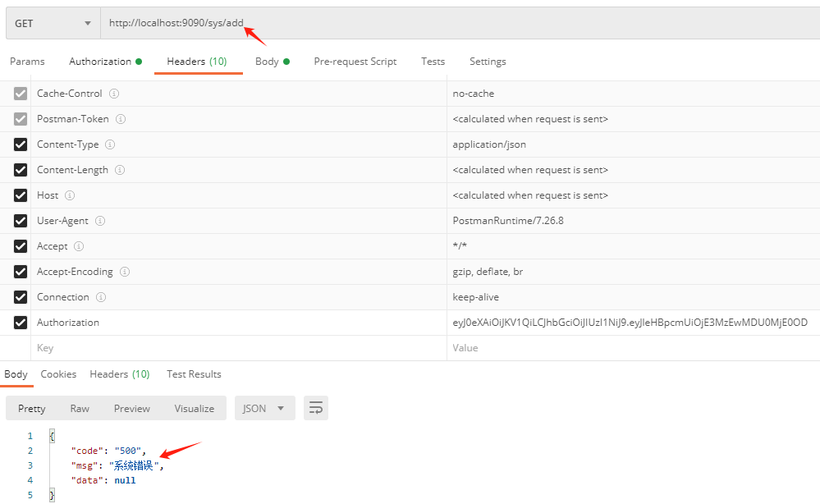Uncheck the Host header checkbox
The image size is (820, 504).
pos(21,195)
